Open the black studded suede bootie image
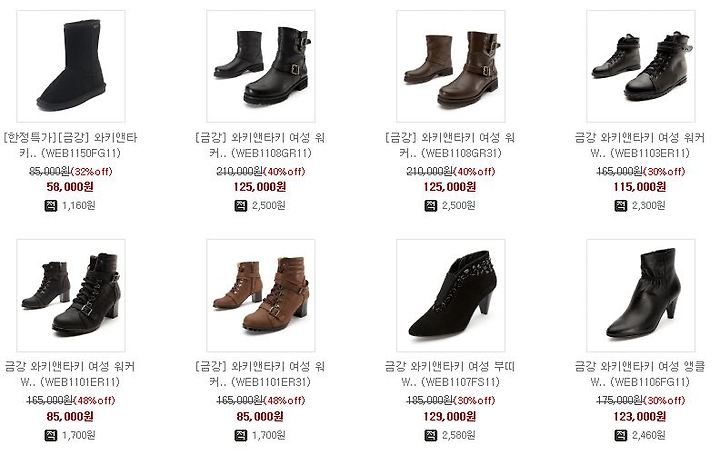The height and width of the screenshot is (455, 720). [x=451, y=295]
